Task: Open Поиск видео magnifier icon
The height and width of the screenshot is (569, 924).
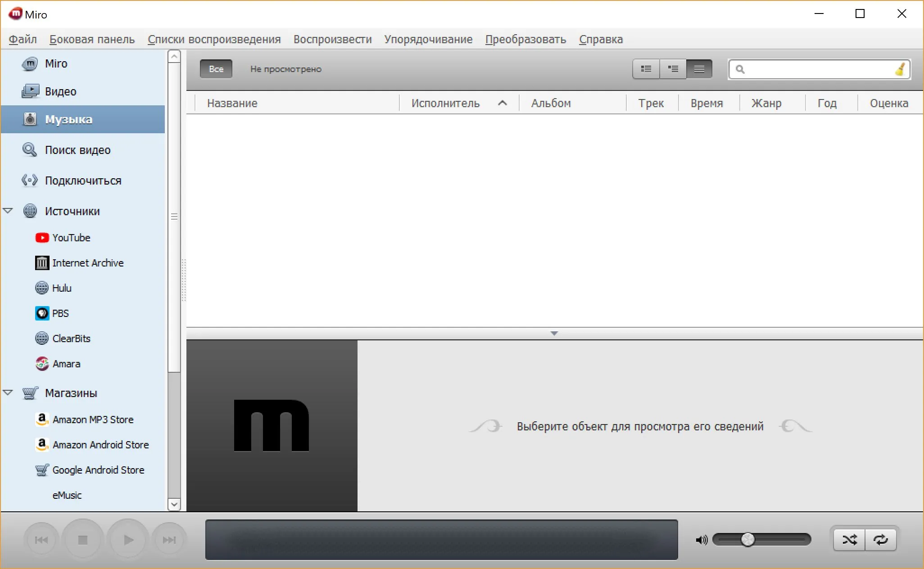Action: pos(30,150)
